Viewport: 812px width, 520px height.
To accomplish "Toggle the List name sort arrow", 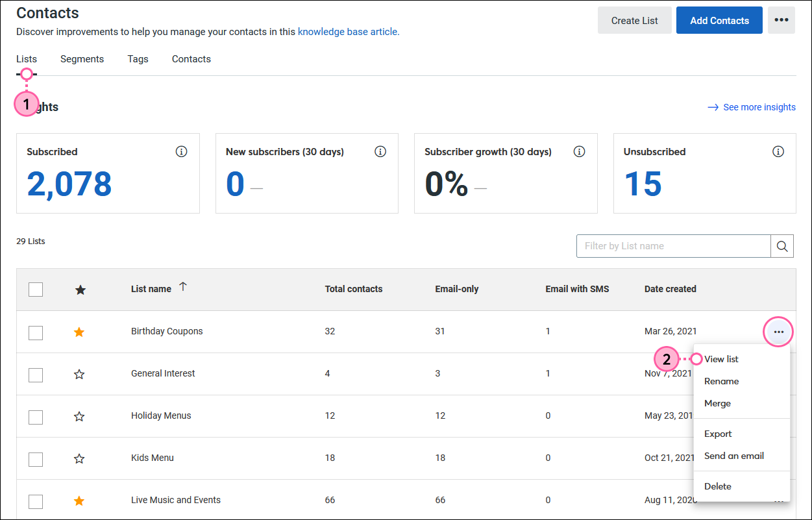I will (x=182, y=287).
